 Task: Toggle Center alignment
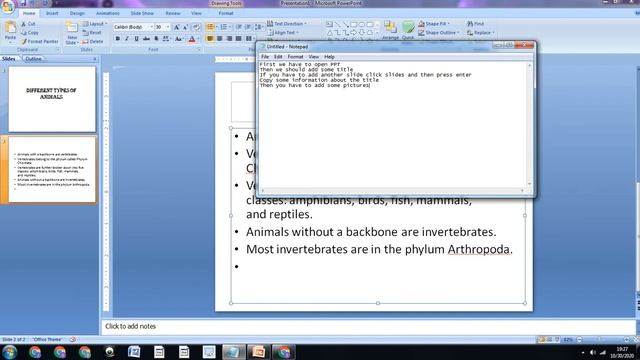coord(220,38)
